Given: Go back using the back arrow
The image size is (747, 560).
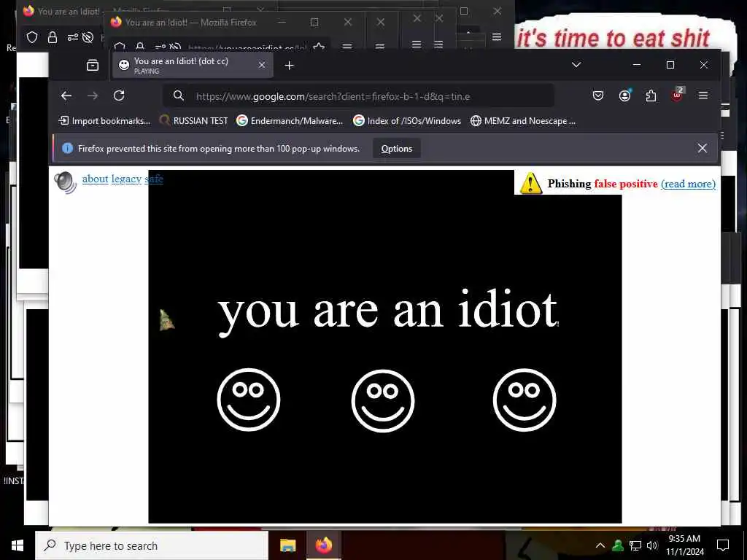Looking at the screenshot, I should pyautogui.click(x=66, y=96).
